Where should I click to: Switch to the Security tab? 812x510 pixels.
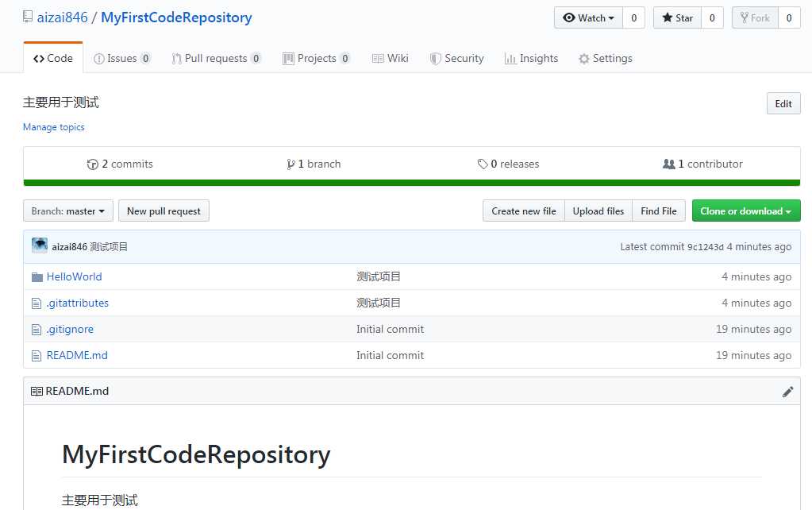click(x=456, y=58)
